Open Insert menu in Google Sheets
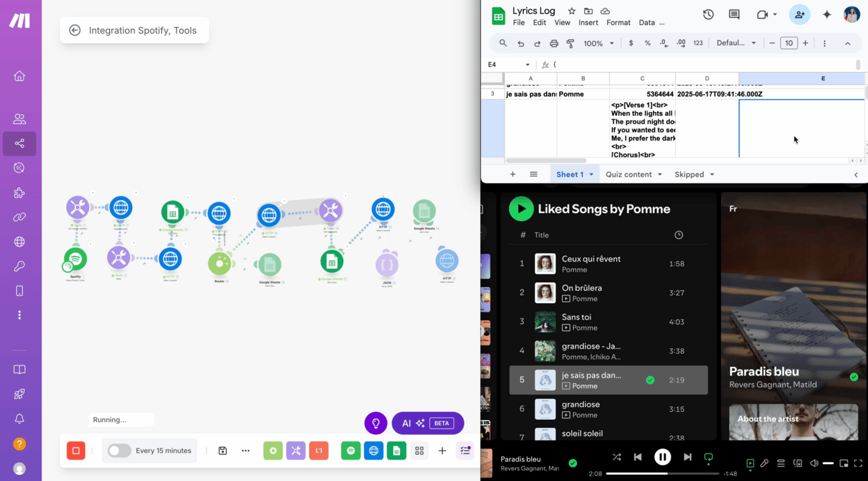This screenshot has width=868, height=481. (x=589, y=22)
